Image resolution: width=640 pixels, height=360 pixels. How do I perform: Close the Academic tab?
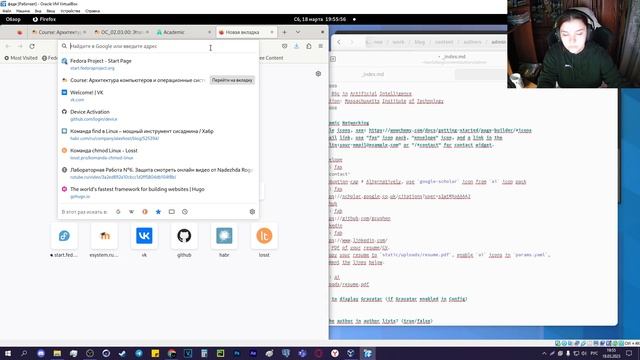(x=209, y=32)
